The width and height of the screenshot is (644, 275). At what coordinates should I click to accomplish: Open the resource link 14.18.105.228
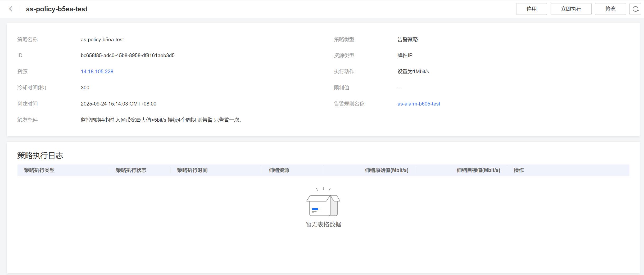[x=97, y=71]
